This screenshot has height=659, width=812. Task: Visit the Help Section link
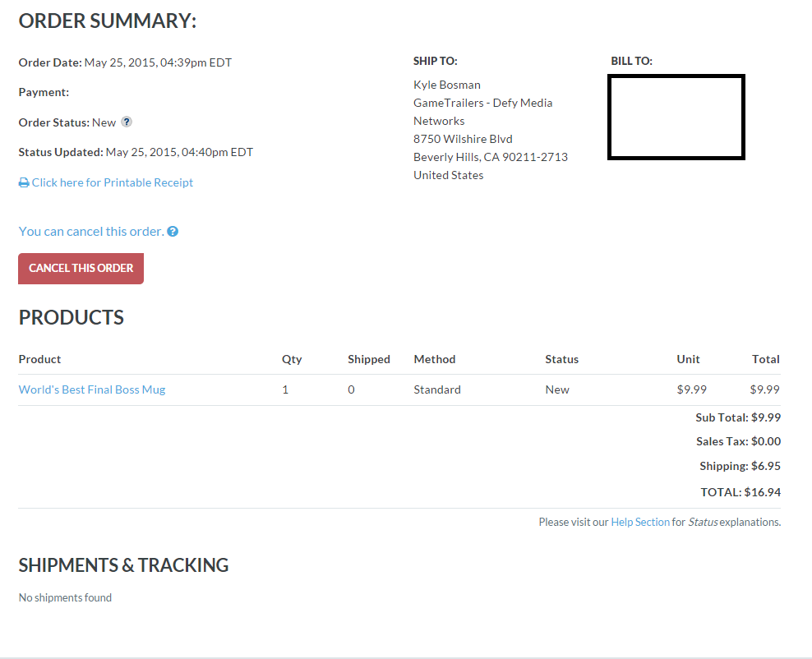[640, 522]
